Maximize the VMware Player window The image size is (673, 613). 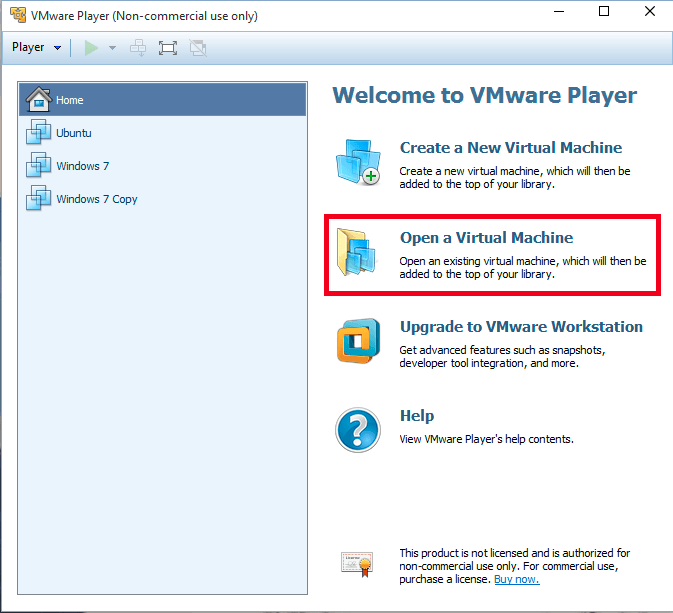point(604,12)
